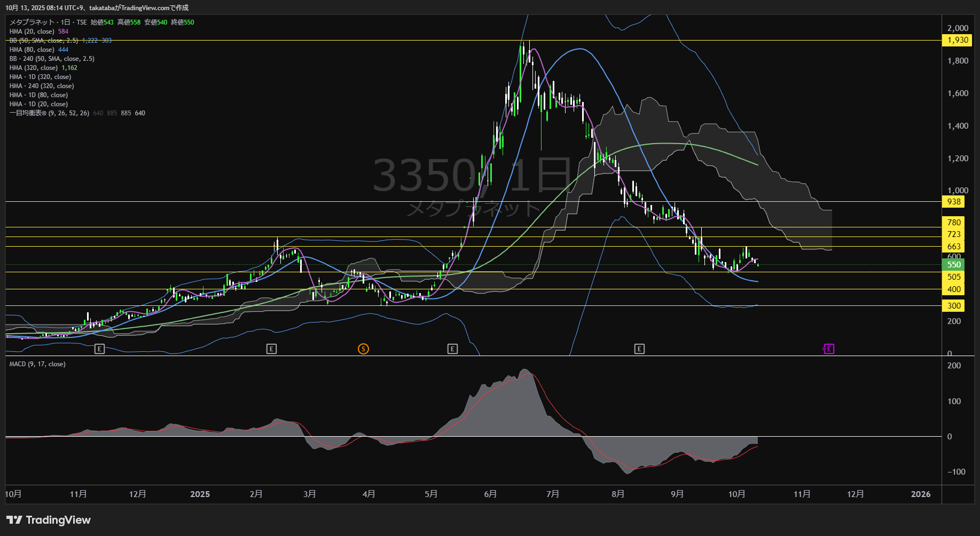Screen dimensions: 980x536
Task: Click the earnings E marker in February
Action: tap(271, 349)
